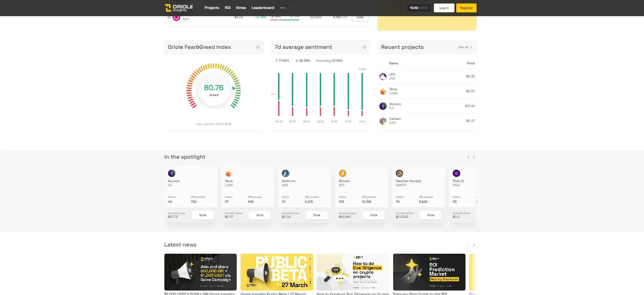Show next spotlight projects with right arrow

click(x=474, y=157)
